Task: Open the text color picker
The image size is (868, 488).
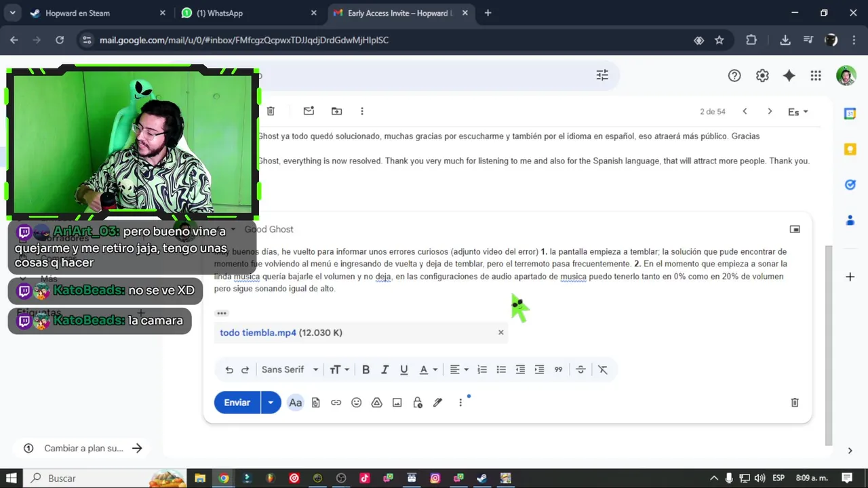Action: (x=428, y=369)
